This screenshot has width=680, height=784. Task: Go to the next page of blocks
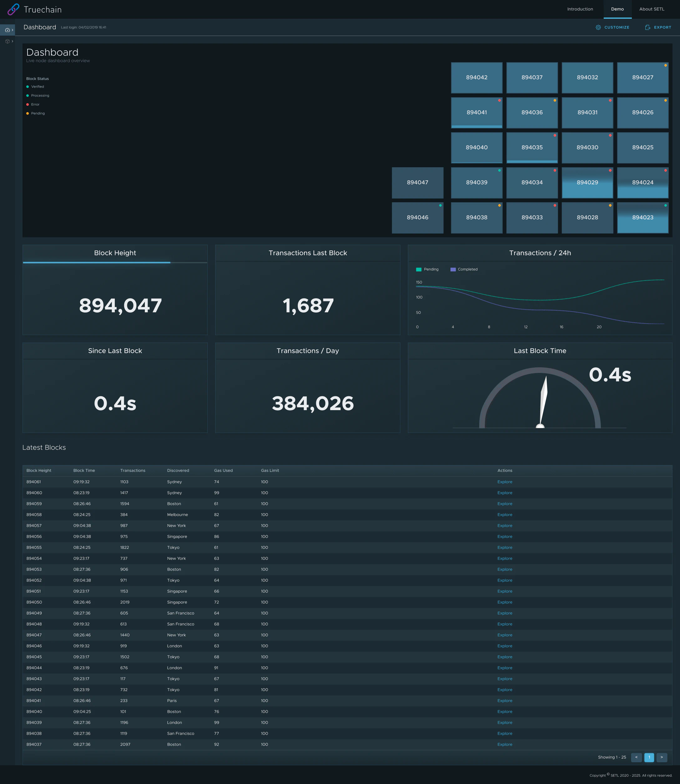662,757
